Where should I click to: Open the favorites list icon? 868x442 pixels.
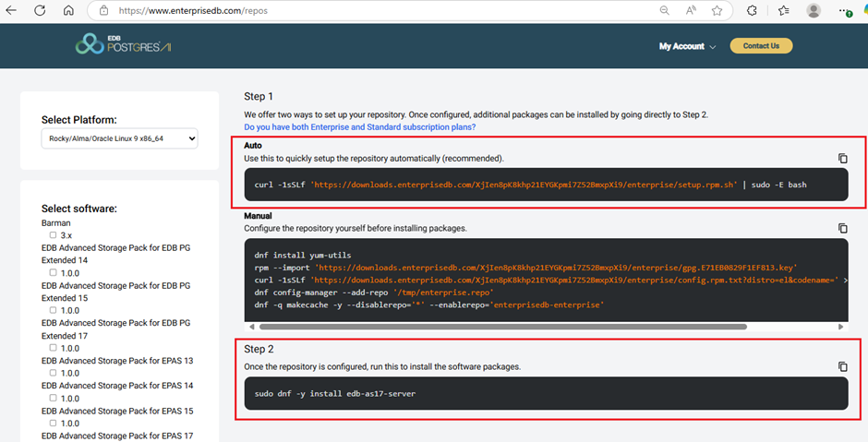click(783, 10)
